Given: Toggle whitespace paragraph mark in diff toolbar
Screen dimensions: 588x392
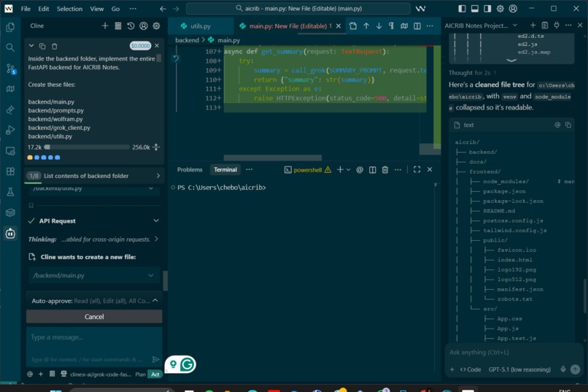Looking at the screenshot, I should 392,26.
